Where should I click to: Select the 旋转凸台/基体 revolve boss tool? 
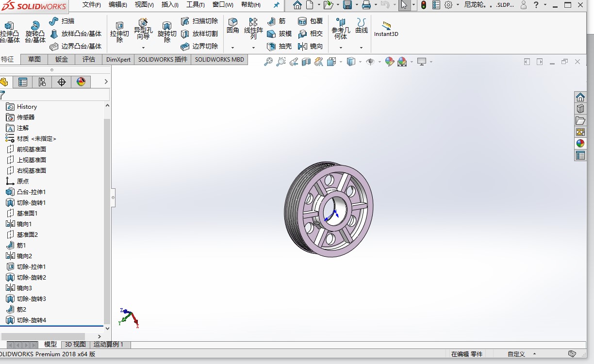pos(35,32)
